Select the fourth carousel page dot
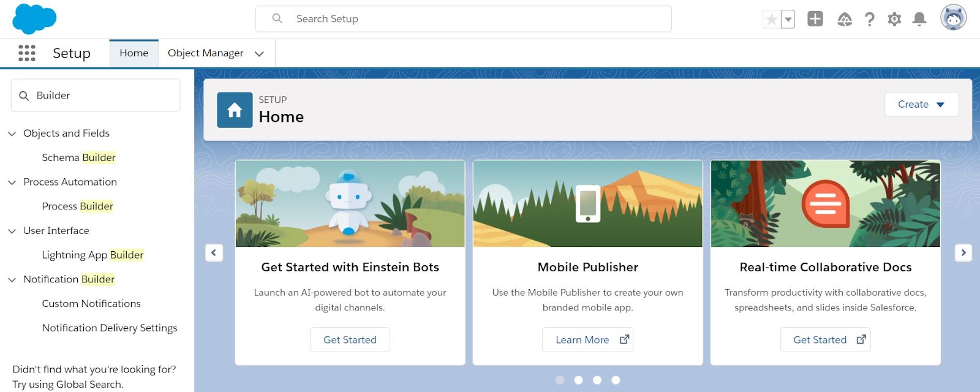Screen dimensions: 980x392 616,380
